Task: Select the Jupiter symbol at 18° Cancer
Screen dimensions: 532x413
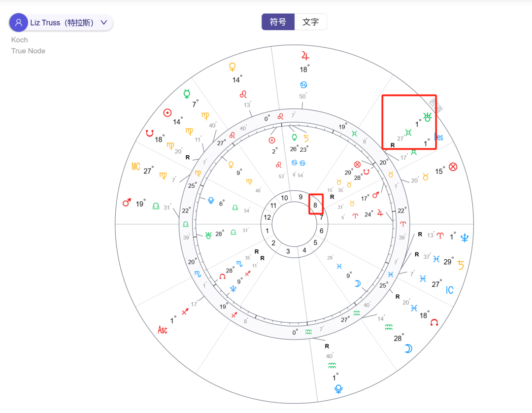Action: [305, 57]
